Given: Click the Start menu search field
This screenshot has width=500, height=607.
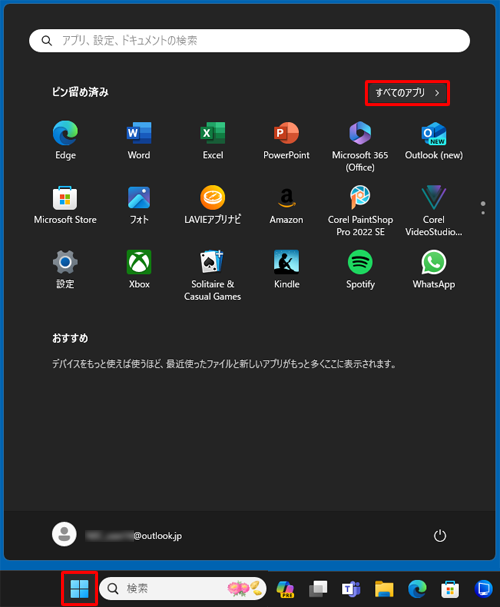Looking at the screenshot, I should [x=250, y=41].
